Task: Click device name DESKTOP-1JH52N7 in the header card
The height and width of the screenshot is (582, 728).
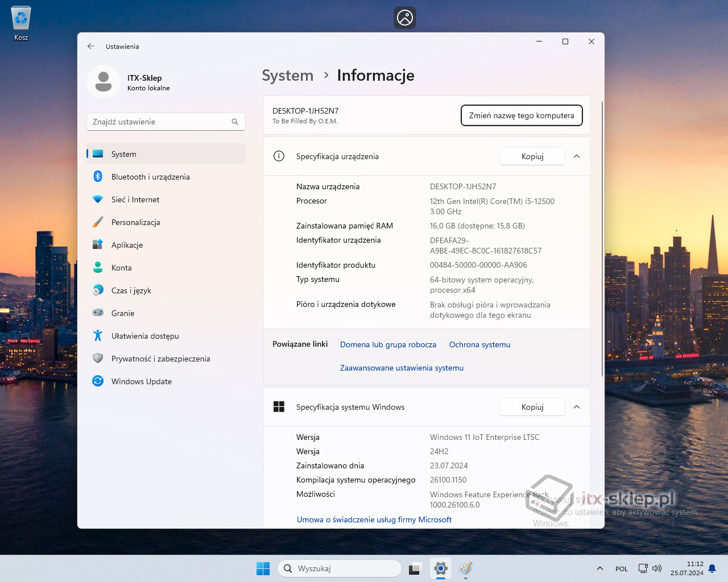Action: point(305,111)
